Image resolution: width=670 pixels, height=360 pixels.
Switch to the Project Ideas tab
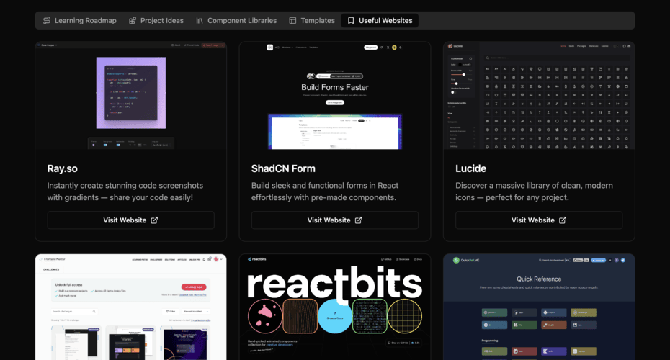(156, 20)
